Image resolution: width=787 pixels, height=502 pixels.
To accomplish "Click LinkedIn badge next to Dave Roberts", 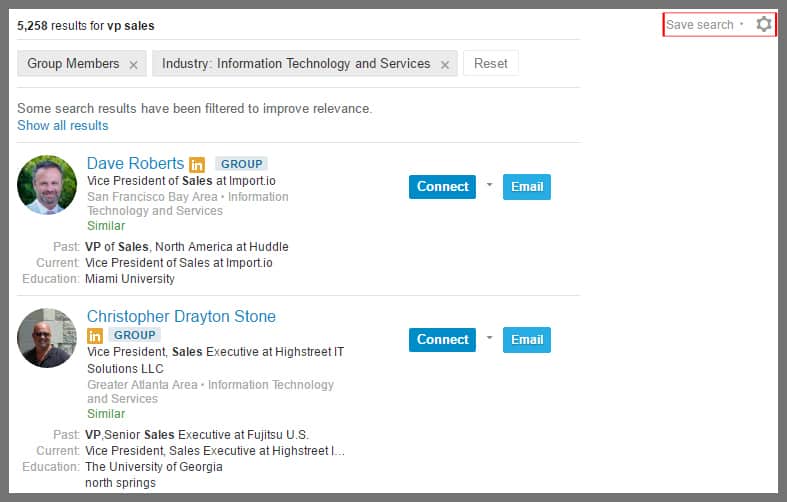I will pos(197,164).
